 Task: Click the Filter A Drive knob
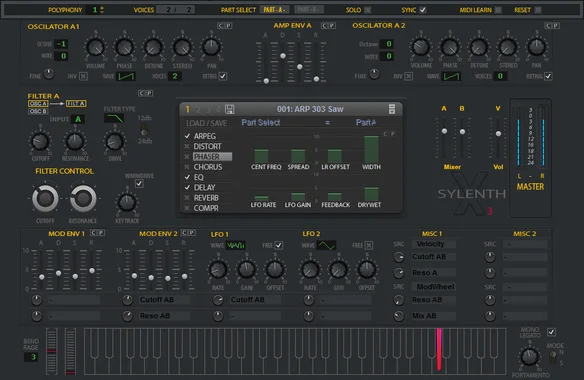115,142
